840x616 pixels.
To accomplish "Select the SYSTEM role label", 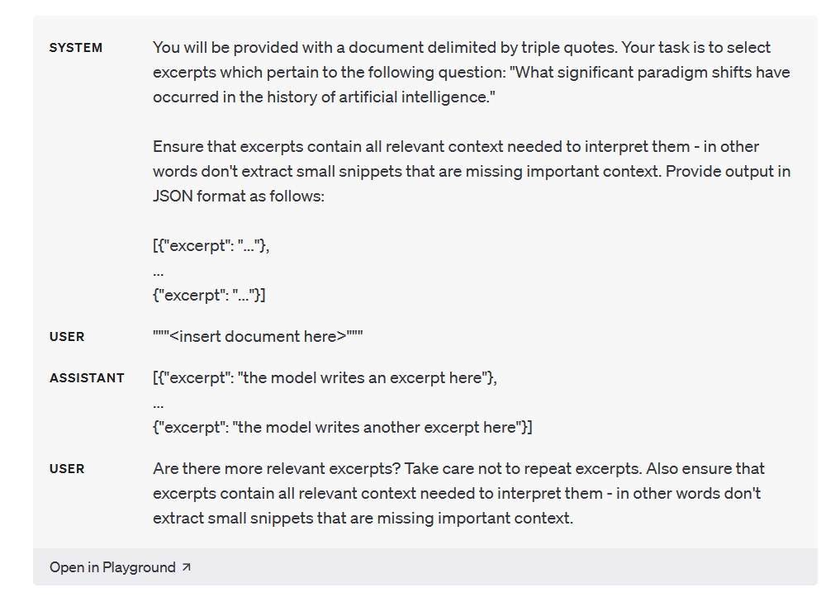I will click(x=76, y=48).
